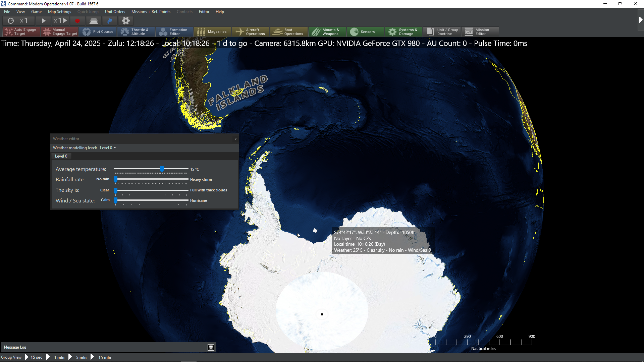The height and width of the screenshot is (362, 644).
Task: Click the ship silhouette toolbar icon
Action: tap(94, 21)
